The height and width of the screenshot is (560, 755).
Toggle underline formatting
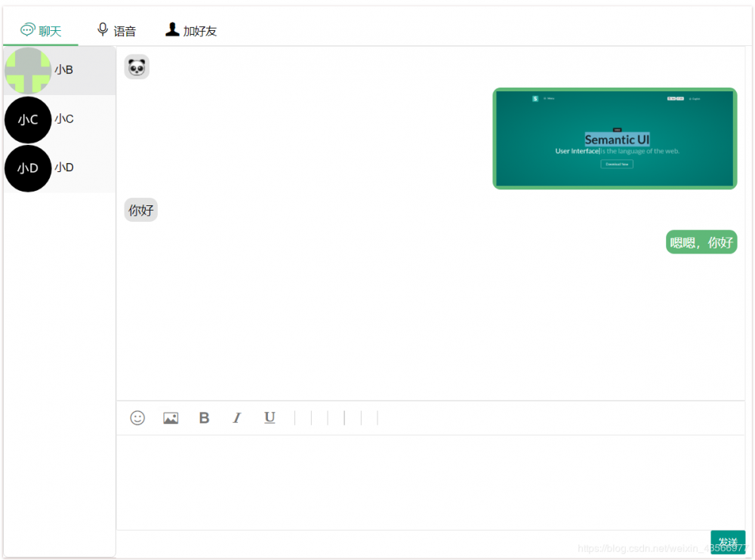[x=270, y=417]
